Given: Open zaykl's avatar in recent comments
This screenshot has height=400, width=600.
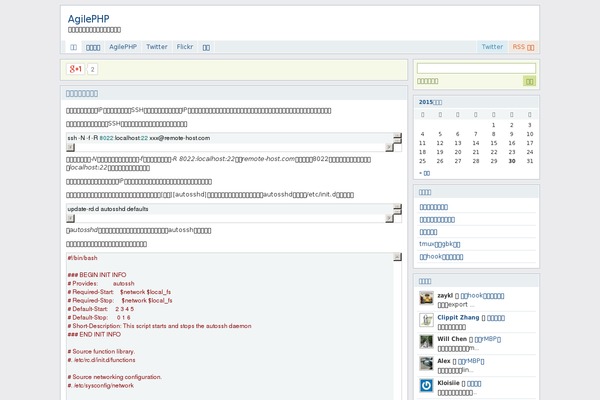Looking at the screenshot, I should pos(426,298).
